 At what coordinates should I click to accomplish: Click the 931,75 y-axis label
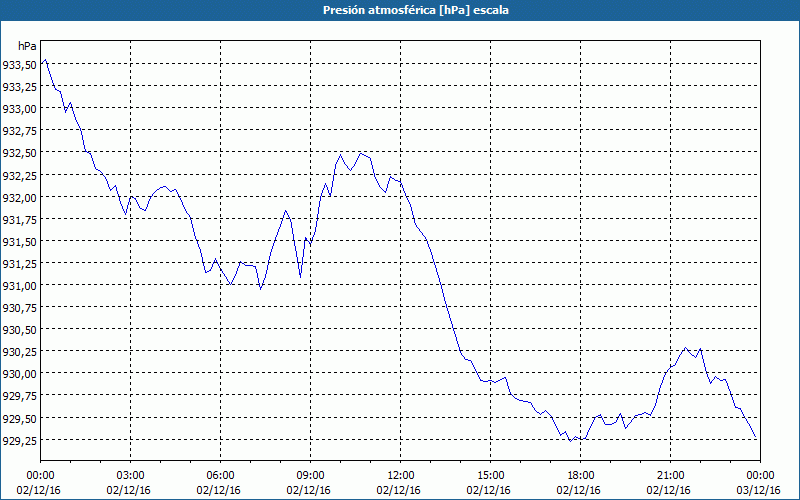tap(20, 219)
